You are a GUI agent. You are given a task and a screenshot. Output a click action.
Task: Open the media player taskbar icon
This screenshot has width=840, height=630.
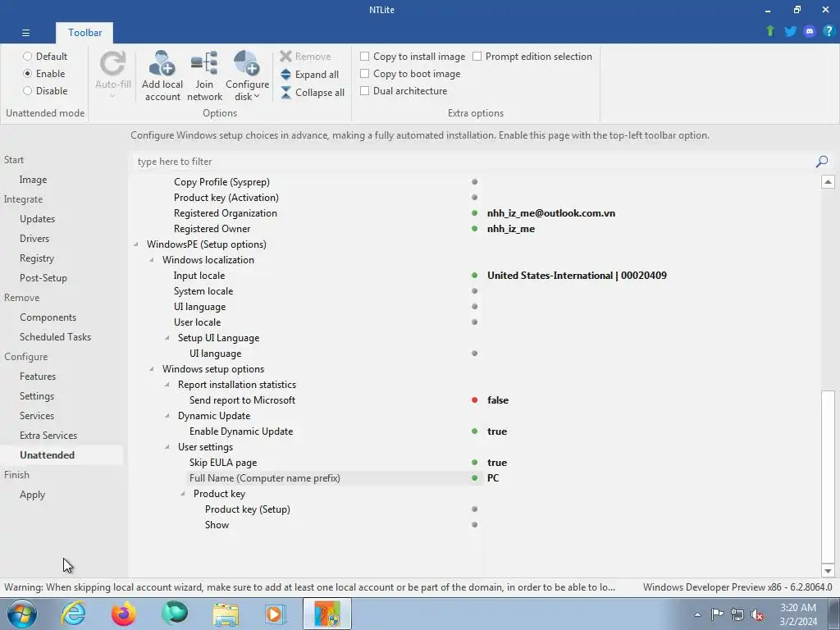tap(276, 614)
